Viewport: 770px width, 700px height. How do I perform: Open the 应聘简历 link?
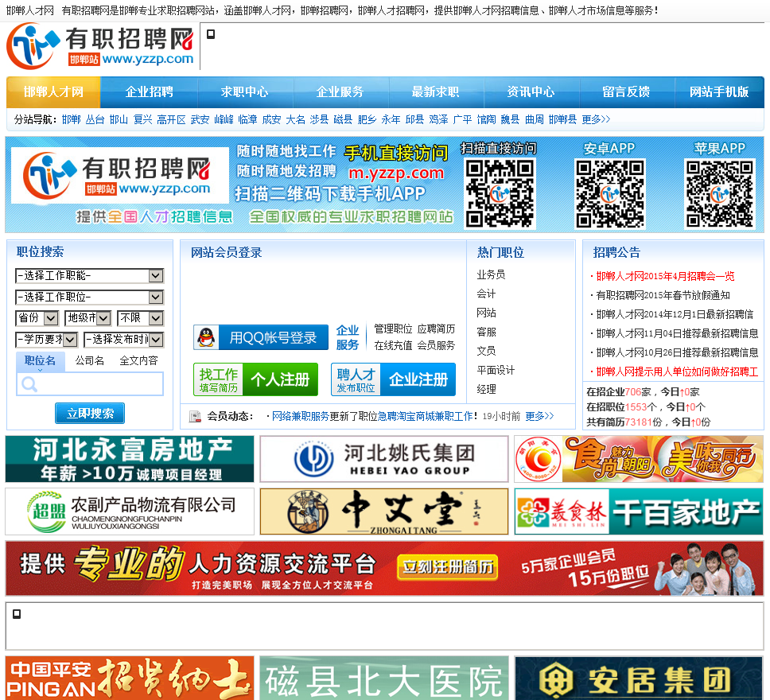click(x=436, y=329)
